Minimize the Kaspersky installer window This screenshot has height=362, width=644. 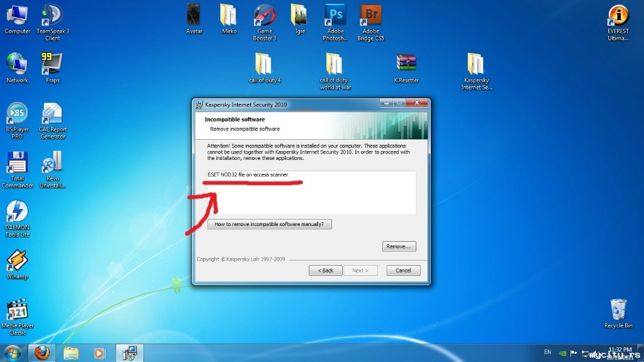click(386, 103)
